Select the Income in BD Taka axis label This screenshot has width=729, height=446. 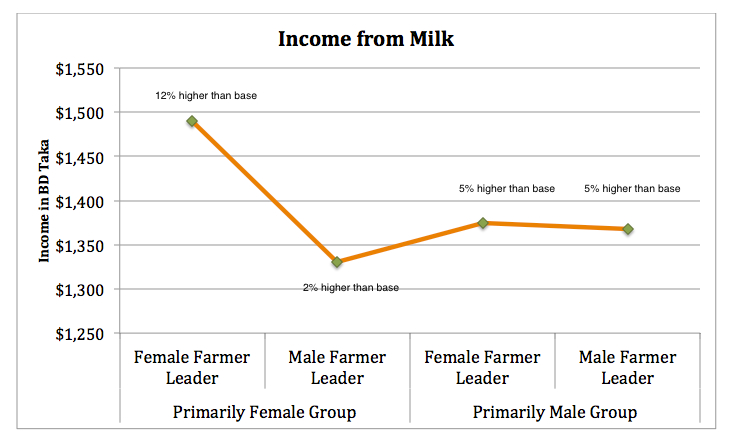44,201
